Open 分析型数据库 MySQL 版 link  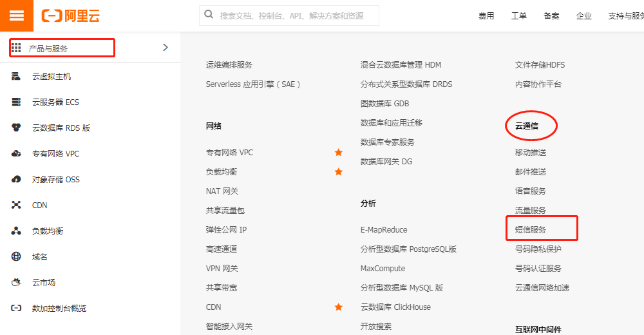click(402, 288)
